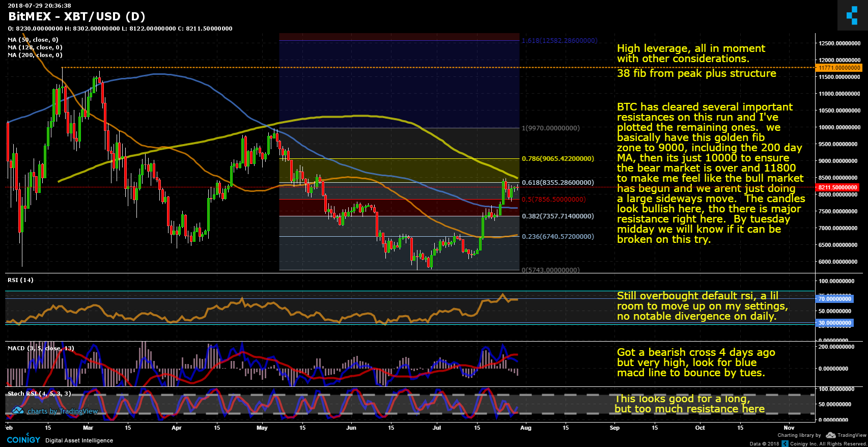Click the Stoch RSI (4, 5, 3, 3) label
This screenshot has width=868, height=447.
click(x=39, y=393)
